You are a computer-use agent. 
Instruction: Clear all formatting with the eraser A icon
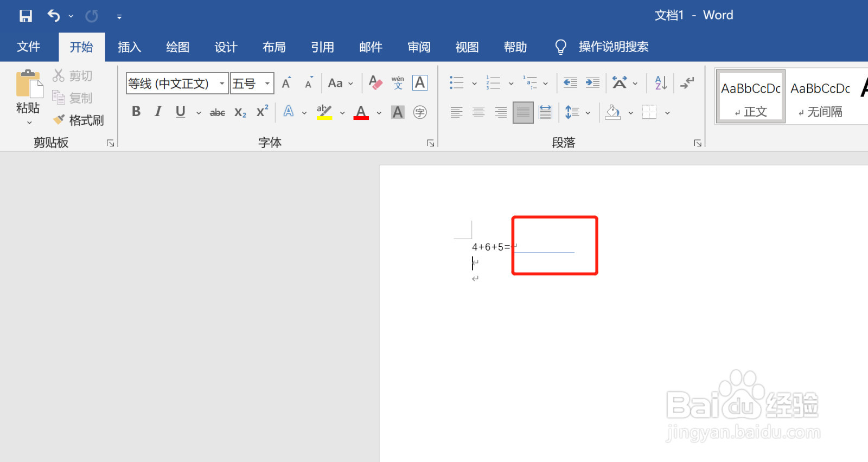pyautogui.click(x=375, y=82)
